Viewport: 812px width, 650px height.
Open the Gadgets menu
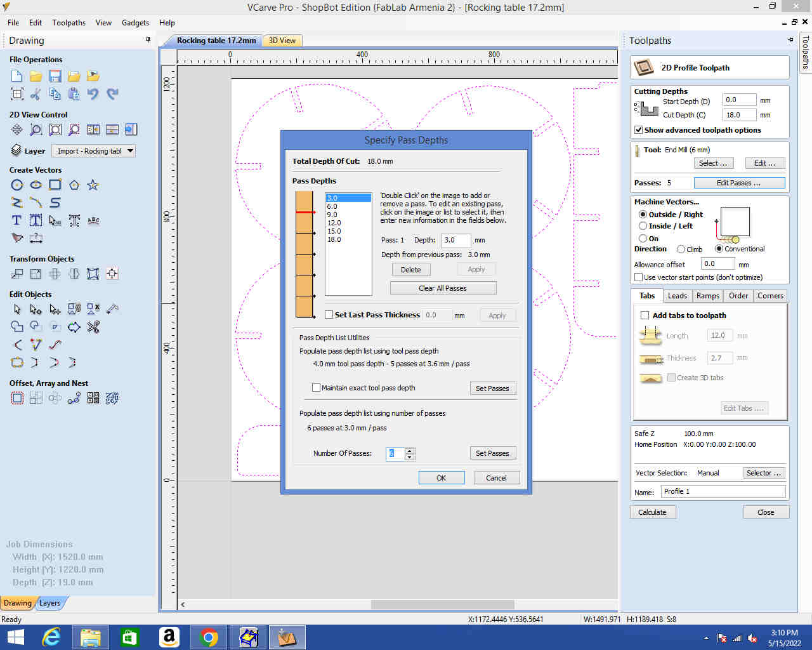[135, 22]
